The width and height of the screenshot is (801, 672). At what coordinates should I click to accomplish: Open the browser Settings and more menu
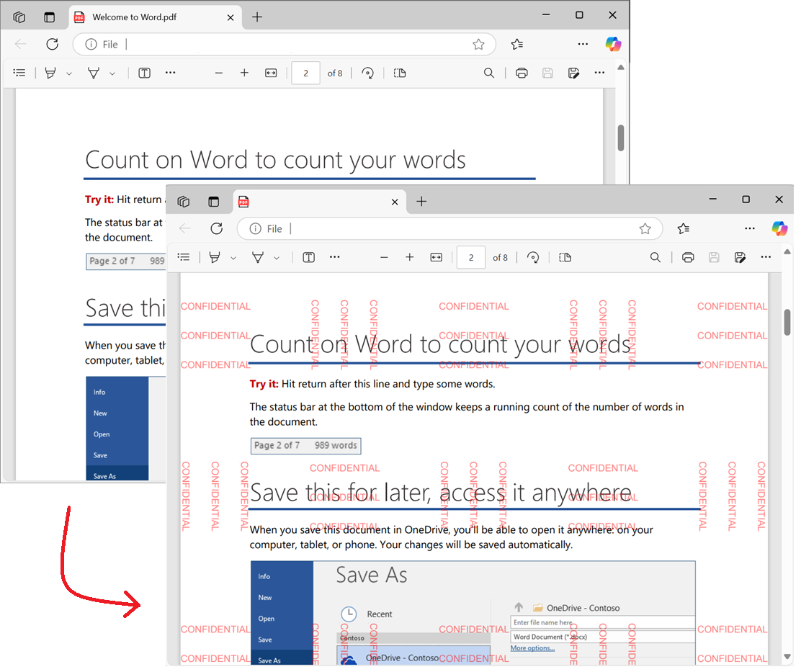[750, 228]
